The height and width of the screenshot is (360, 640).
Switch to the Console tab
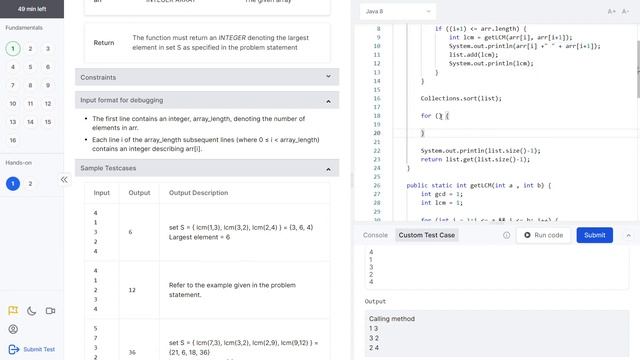(x=375, y=235)
